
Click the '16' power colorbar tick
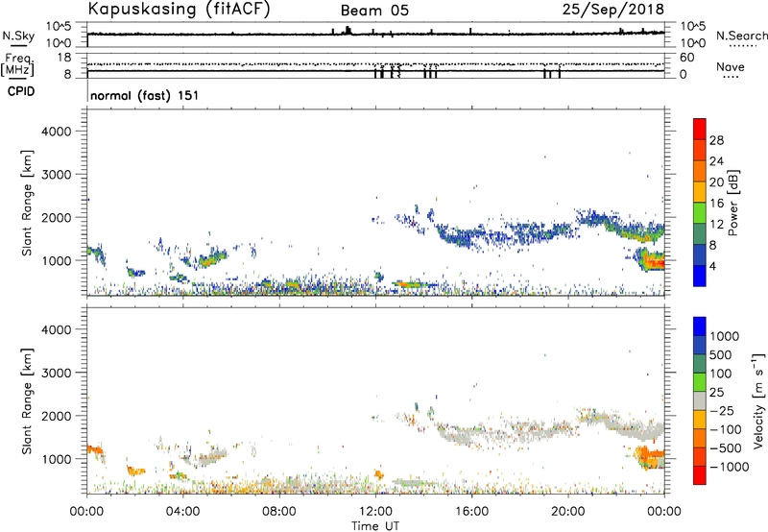point(716,204)
